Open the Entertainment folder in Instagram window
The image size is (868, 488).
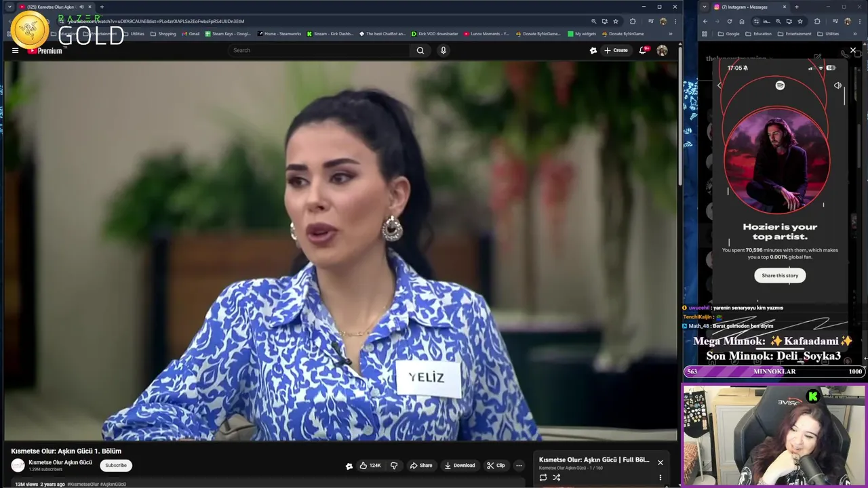click(795, 34)
